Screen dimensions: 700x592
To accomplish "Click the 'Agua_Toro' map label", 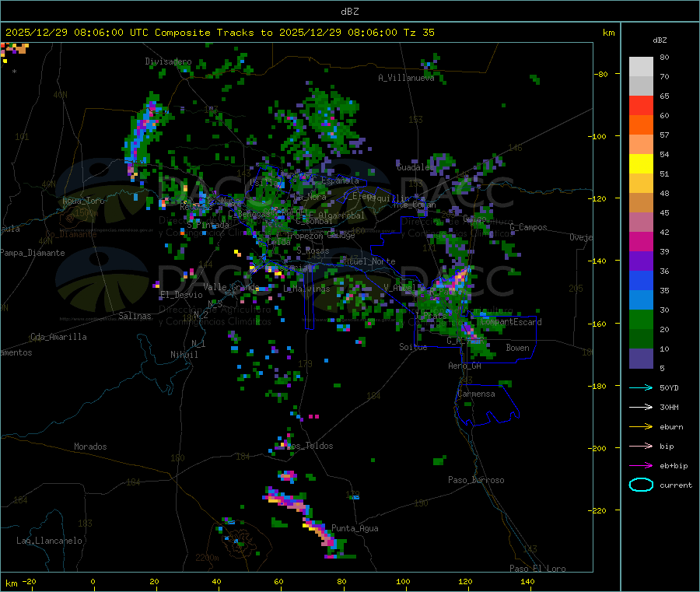I will click(x=83, y=201).
